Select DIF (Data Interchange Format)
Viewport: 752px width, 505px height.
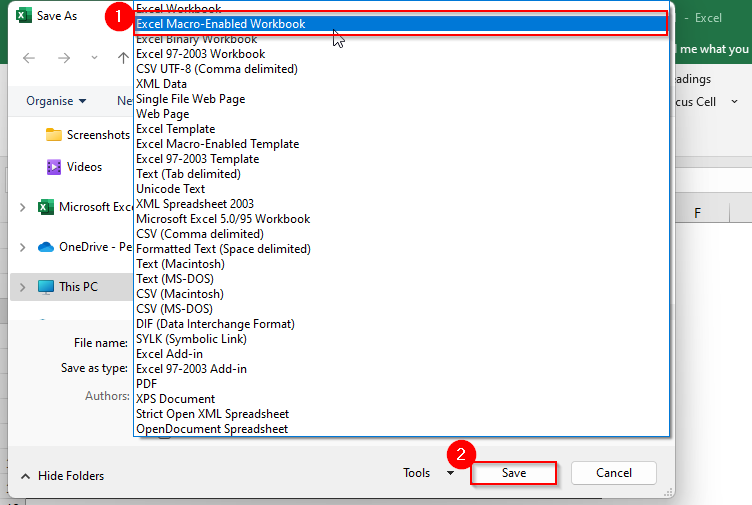point(401,323)
